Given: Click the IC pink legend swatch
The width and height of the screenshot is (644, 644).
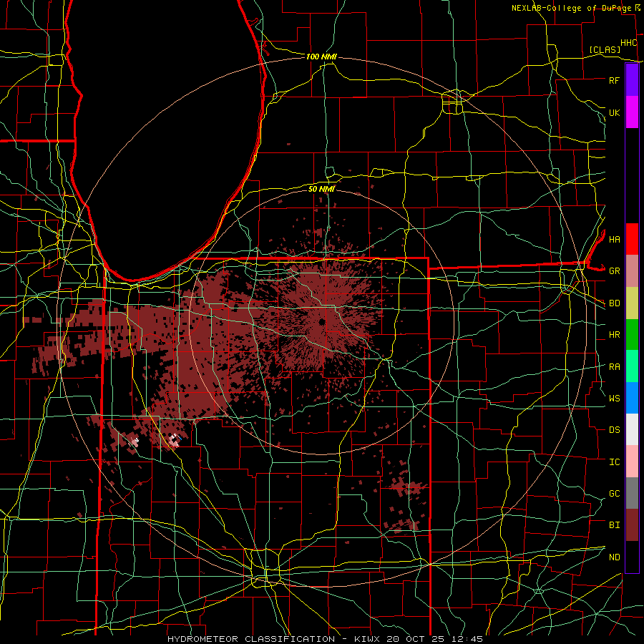Looking at the screenshot, I should point(632,462).
